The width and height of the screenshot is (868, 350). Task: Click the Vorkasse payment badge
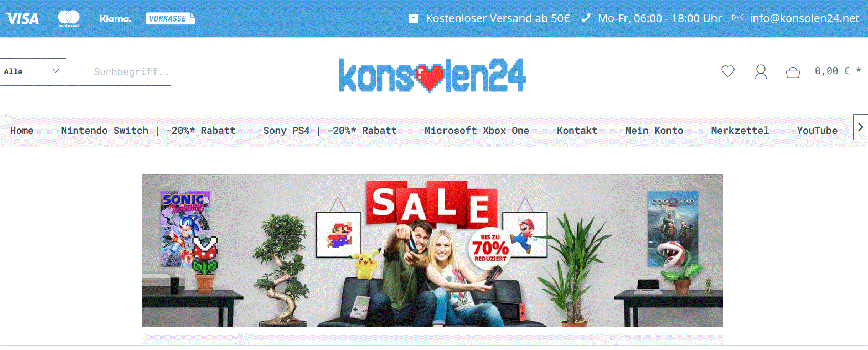(x=170, y=18)
